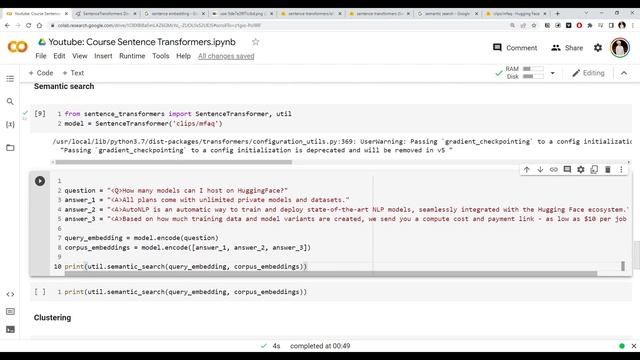Open the Runtime menu
Screen dimensions: 640x360
132,56
